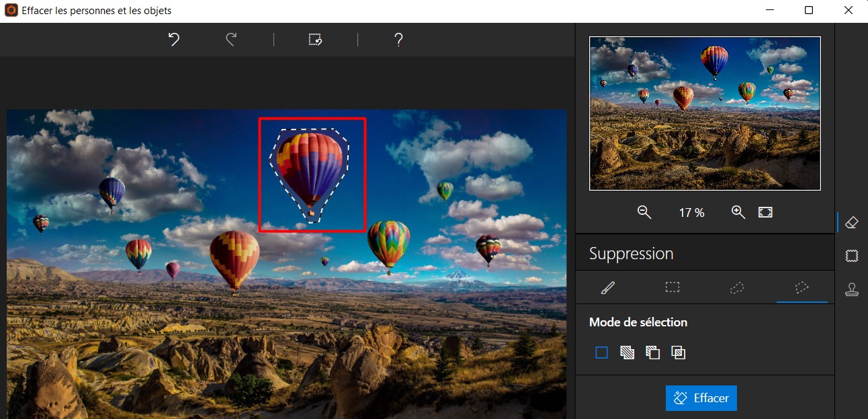Enable intersect selection mode
This screenshot has height=419, width=868.
(679, 353)
